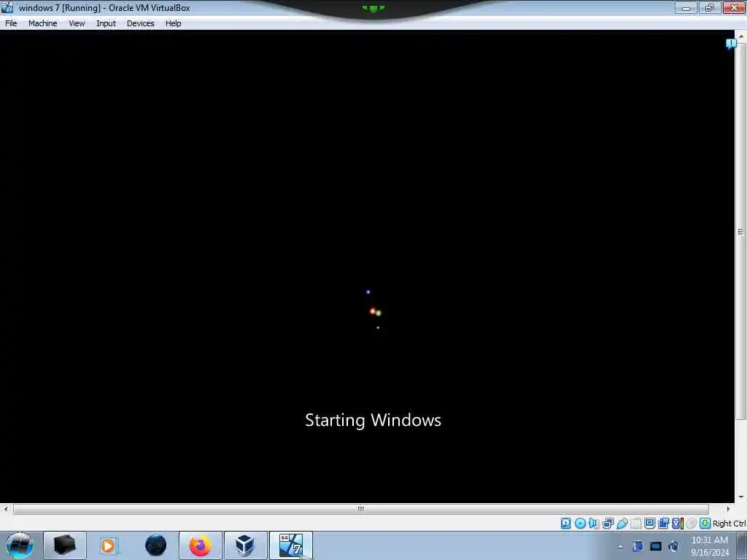Viewport: 747px width, 560px height.
Task: Click the scroll right arrow
Action: 728,509
